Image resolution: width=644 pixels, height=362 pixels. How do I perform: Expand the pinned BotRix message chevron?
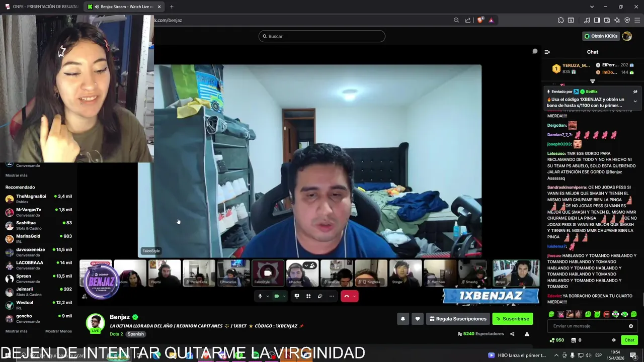pos(635,102)
